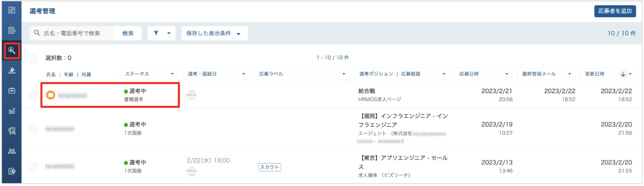This screenshot has height=186, width=644.
Task: Select the candidate search magnifier sidebar icon
Action: pos(12,51)
